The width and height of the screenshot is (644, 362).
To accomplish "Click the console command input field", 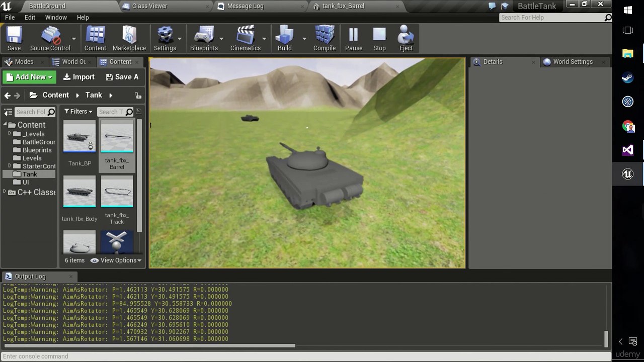I will pyautogui.click(x=305, y=356).
